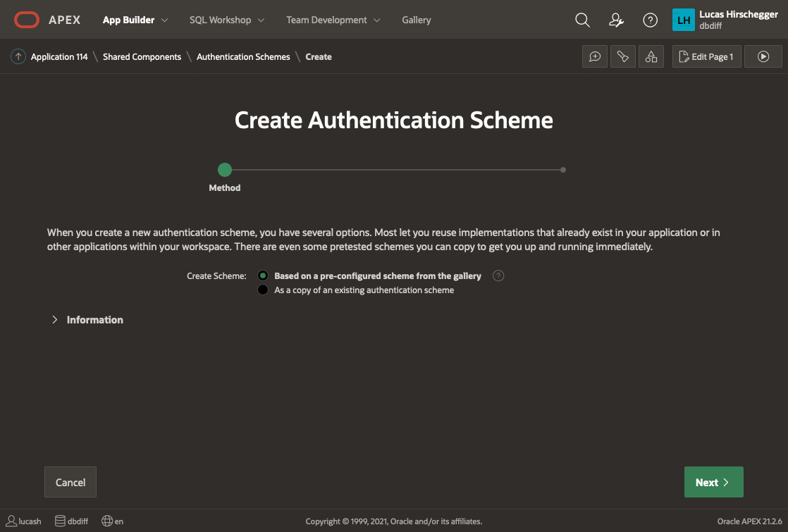
Task: Click the add feedback speech bubble icon
Action: (x=594, y=56)
